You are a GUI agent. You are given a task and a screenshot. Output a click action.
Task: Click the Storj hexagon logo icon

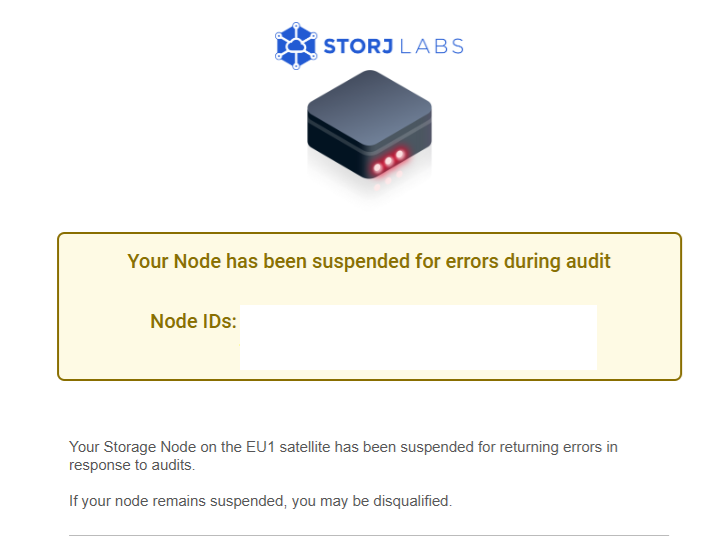pyautogui.click(x=296, y=46)
